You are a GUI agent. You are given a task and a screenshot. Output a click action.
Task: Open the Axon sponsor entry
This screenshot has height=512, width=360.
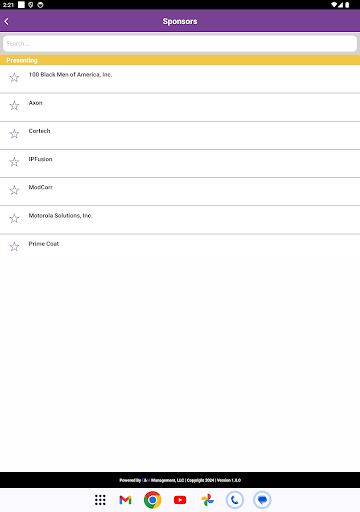[35, 103]
